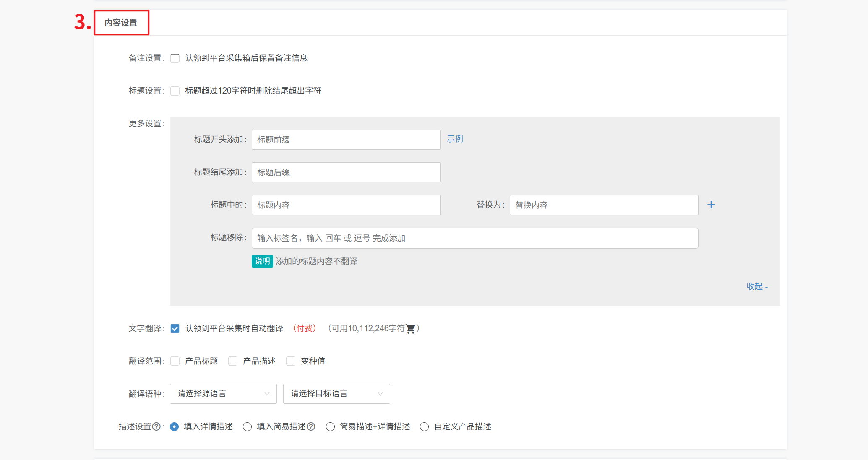Click help icon beside 填入简易描述

click(311, 426)
